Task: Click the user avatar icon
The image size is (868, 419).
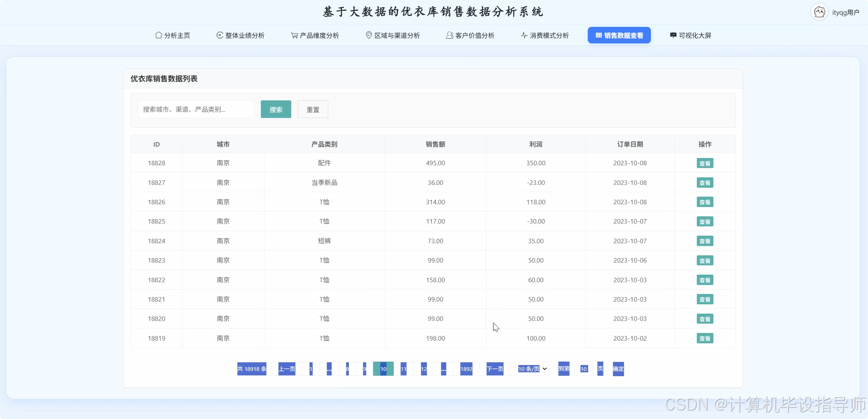Action: (819, 12)
